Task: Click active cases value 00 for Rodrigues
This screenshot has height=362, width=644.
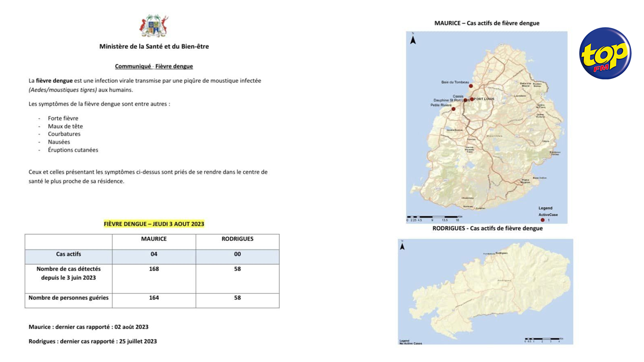Action: click(237, 254)
